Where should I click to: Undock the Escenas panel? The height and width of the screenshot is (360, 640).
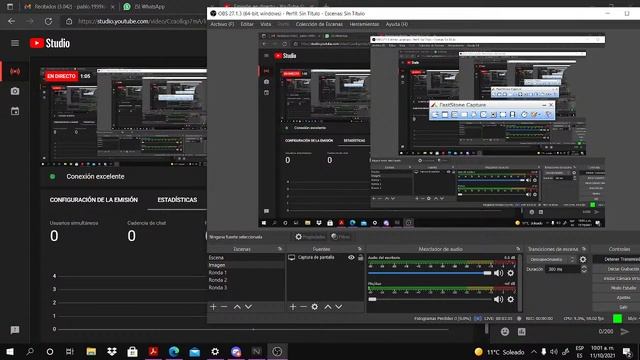280,249
